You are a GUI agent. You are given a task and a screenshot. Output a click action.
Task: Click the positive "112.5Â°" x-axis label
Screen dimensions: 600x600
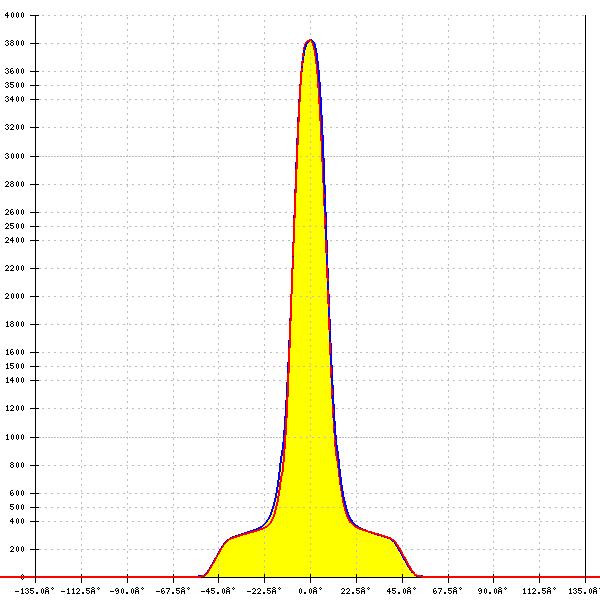(539, 591)
